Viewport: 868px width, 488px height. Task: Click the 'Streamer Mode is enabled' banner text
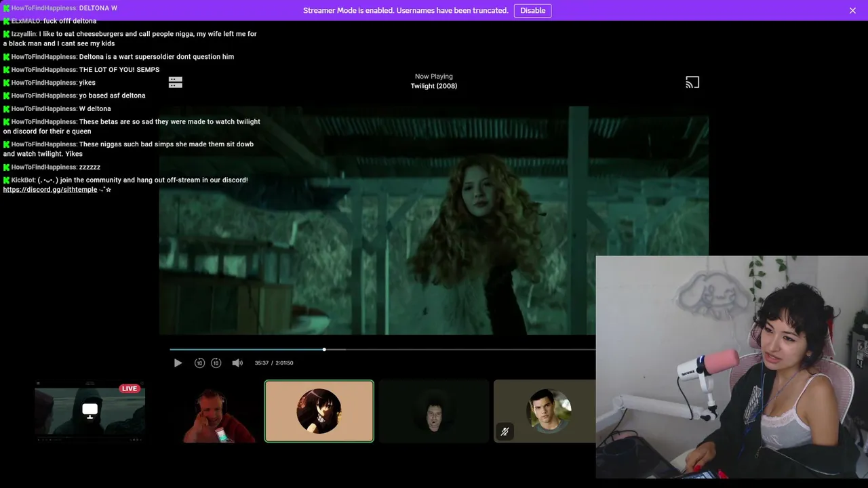click(x=406, y=10)
